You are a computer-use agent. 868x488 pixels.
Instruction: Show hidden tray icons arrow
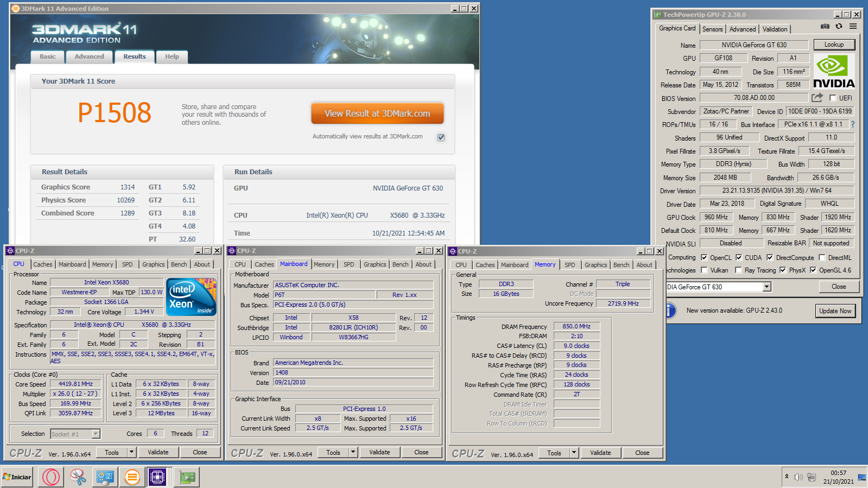(787, 477)
